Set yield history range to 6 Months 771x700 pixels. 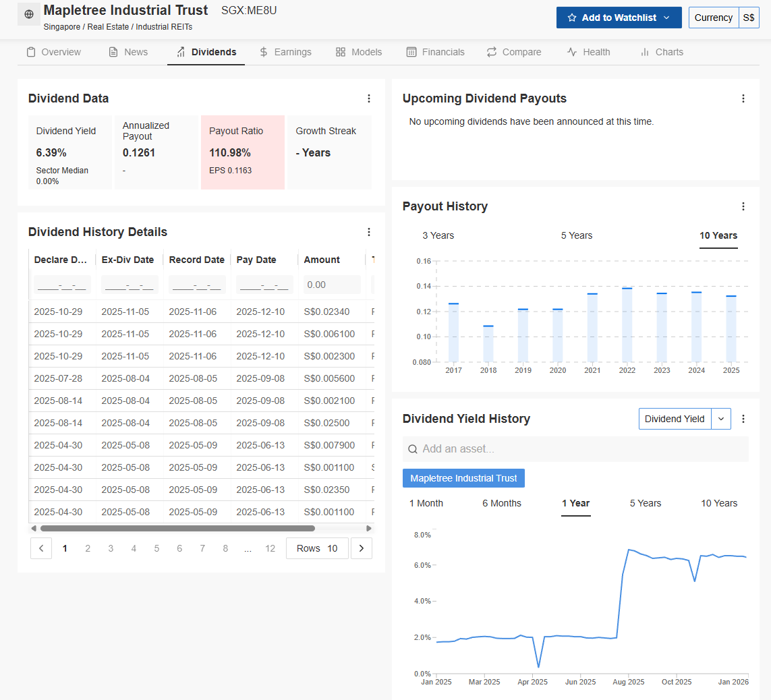click(502, 503)
